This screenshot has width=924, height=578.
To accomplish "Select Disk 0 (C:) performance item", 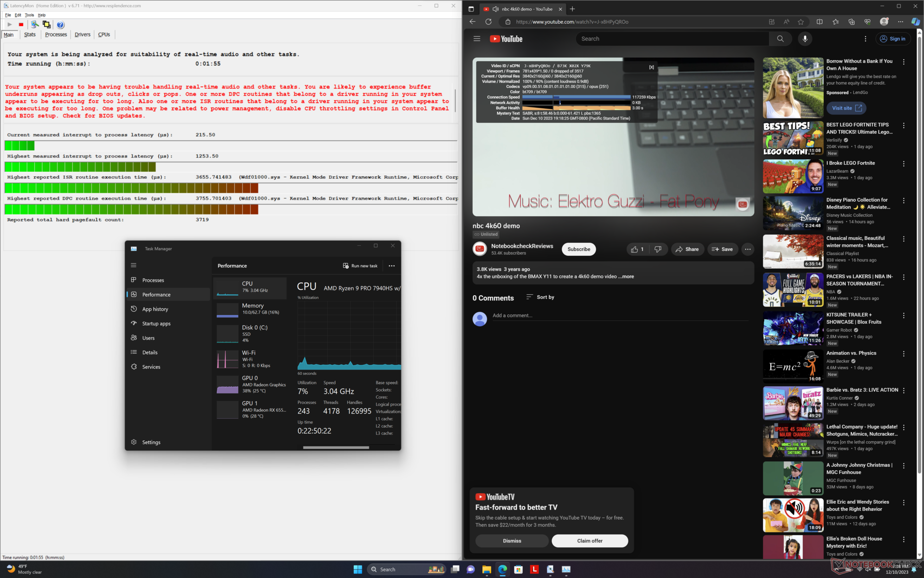I will point(250,334).
